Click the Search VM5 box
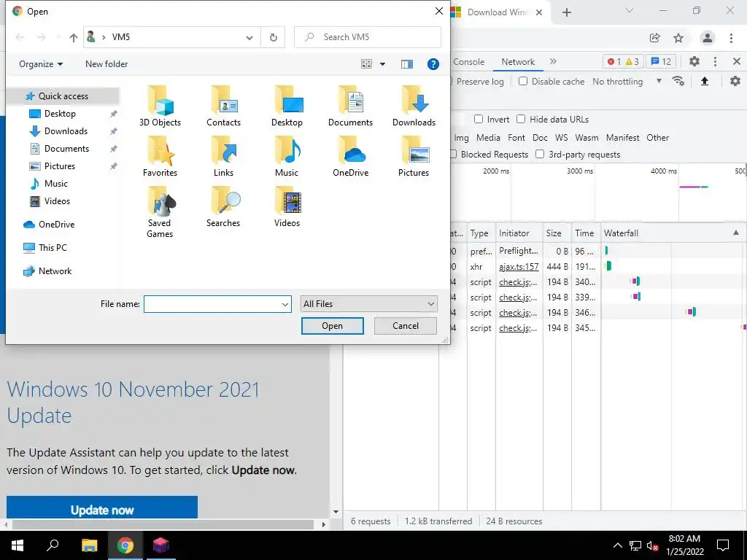The height and width of the screenshot is (560, 747). pyautogui.click(x=368, y=37)
